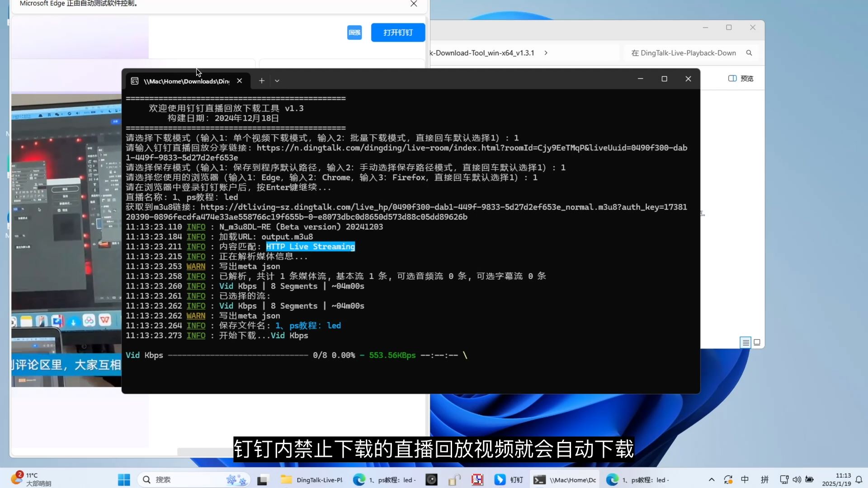
Task: Click the download speed 553.56KBps
Action: 392,355
